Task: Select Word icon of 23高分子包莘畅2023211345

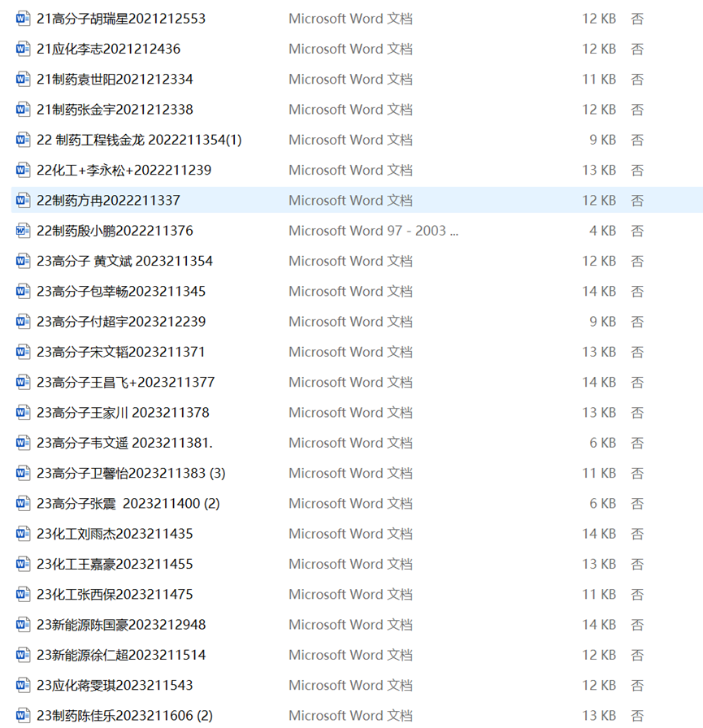Action: click(x=24, y=291)
